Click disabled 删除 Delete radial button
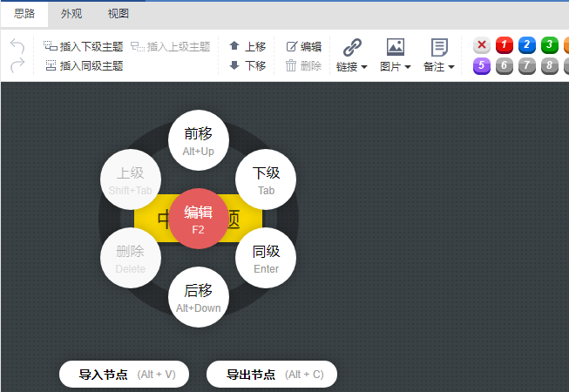 click(x=131, y=258)
